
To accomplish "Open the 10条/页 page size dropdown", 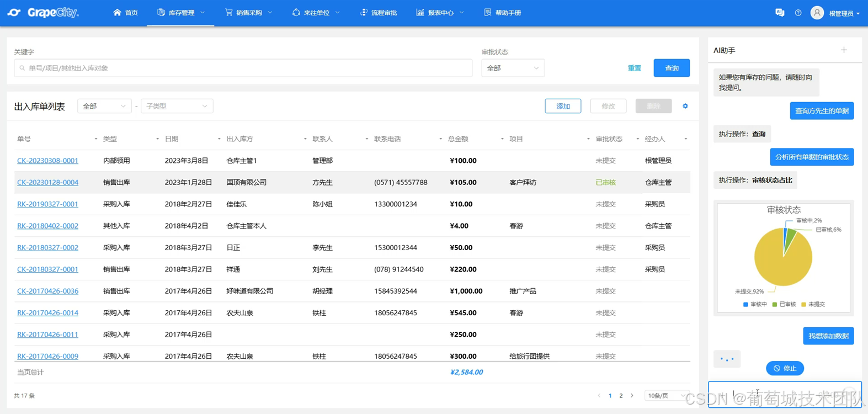I will [667, 396].
